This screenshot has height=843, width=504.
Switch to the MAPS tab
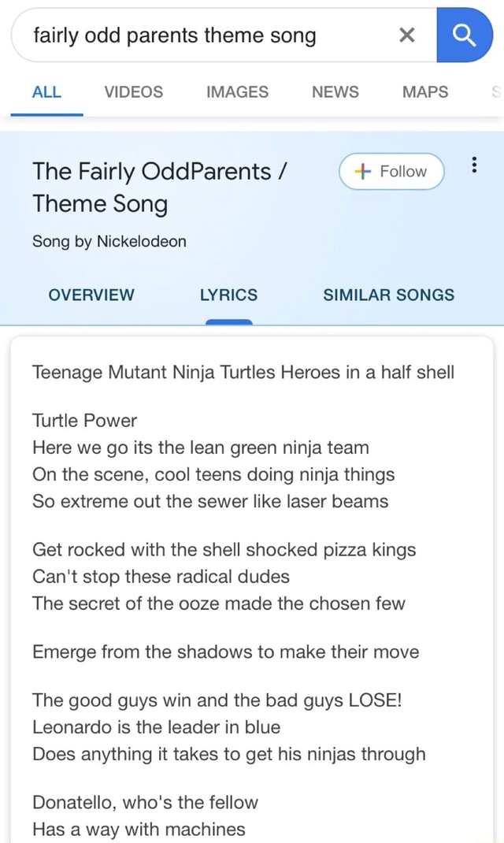[x=424, y=92]
